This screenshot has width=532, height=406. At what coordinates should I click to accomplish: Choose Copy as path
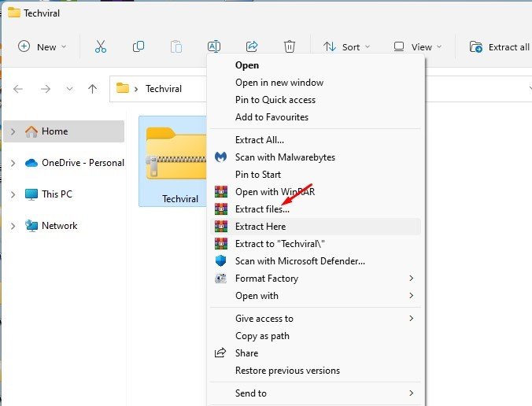(x=316, y=335)
